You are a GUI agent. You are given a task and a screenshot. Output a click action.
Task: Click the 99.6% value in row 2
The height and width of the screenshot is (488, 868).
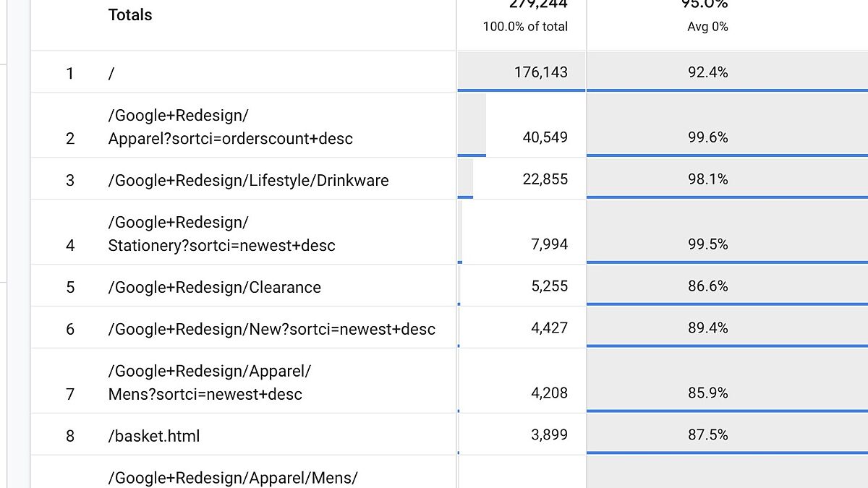point(706,137)
